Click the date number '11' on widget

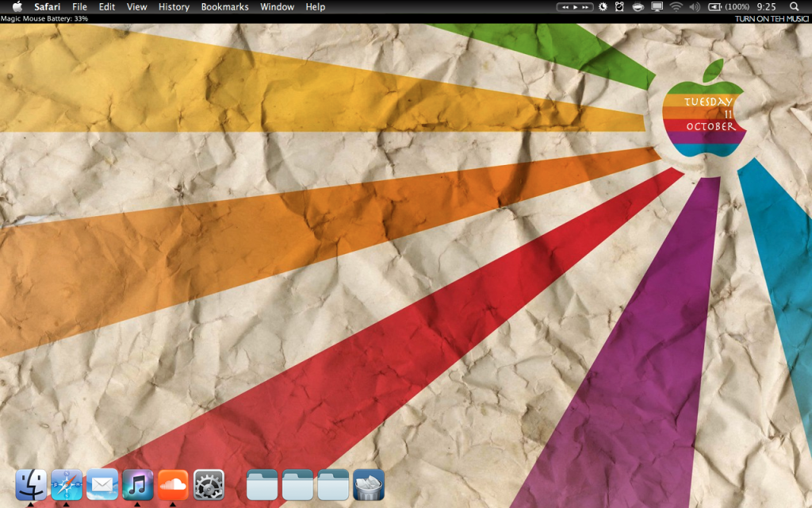click(x=729, y=114)
